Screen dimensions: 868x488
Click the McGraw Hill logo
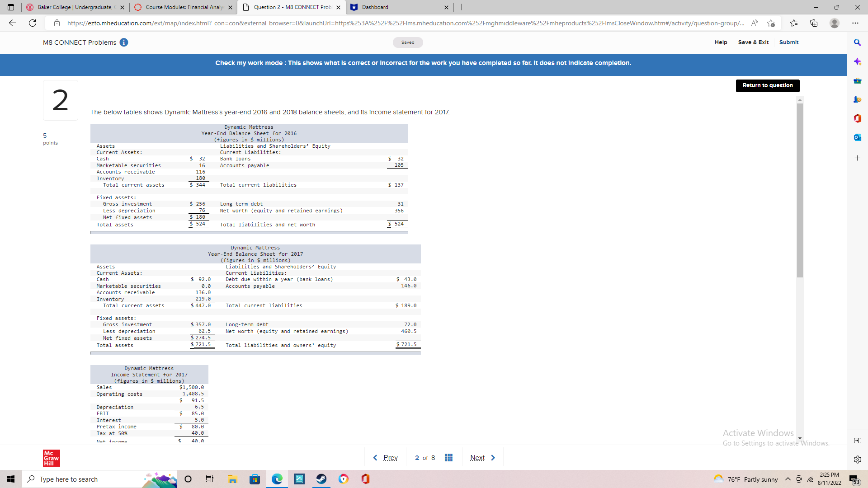(52, 458)
